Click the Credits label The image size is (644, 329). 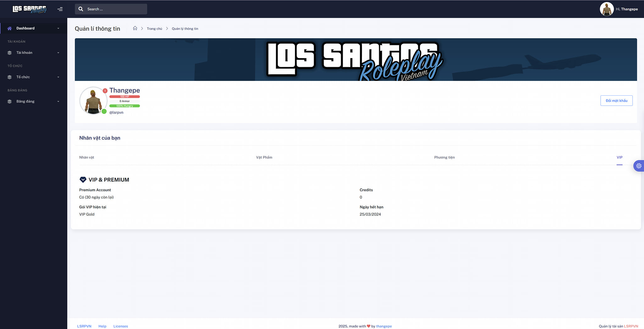(366, 190)
